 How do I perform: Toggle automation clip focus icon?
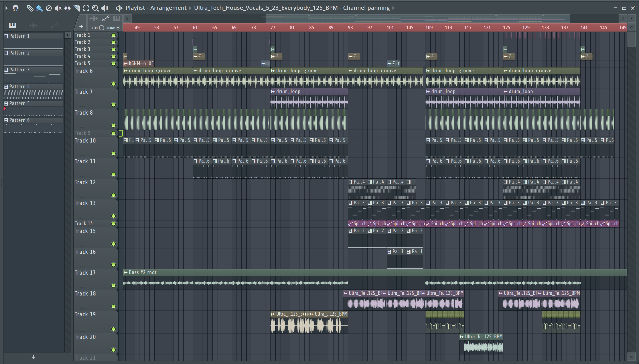pyautogui.click(x=106, y=18)
